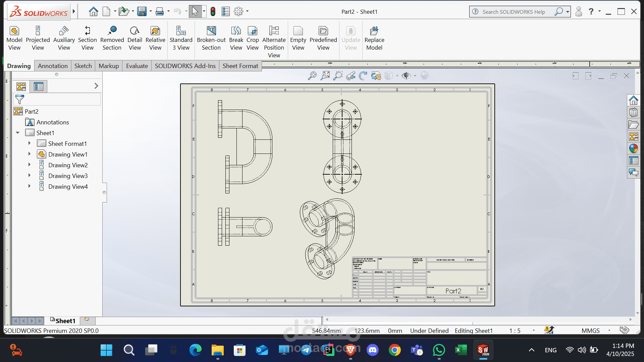The height and width of the screenshot is (362, 644).
Task: Select the Sheet1 bottom tab
Action: point(63,321)
